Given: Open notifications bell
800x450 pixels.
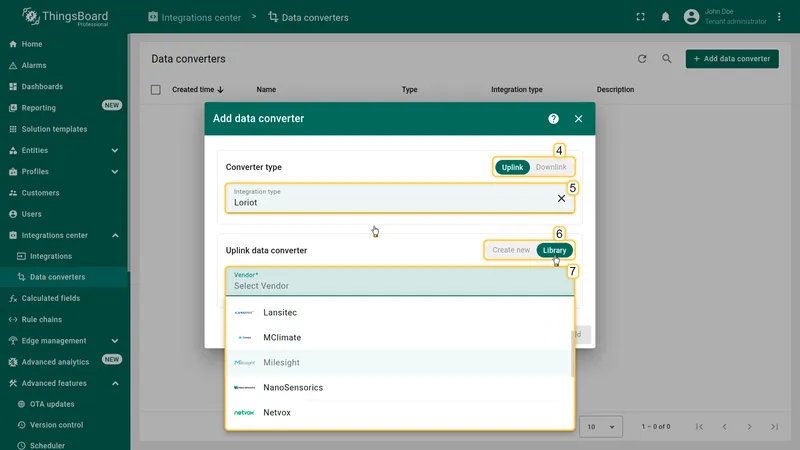Looking at the screenshot, I should coord(665,17).
